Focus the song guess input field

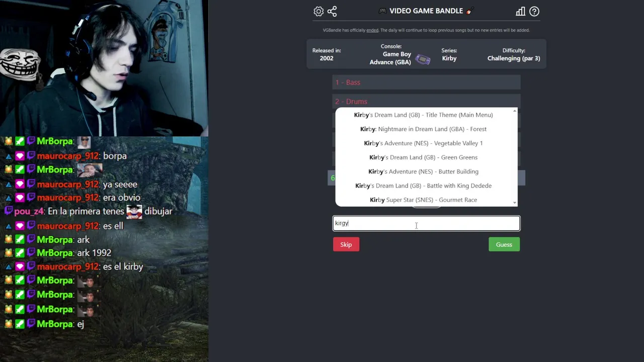[426, 223]
